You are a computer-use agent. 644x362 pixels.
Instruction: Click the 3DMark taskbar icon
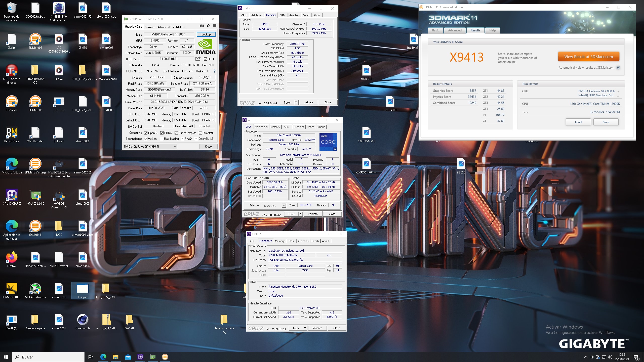click(x=165, y=357)
